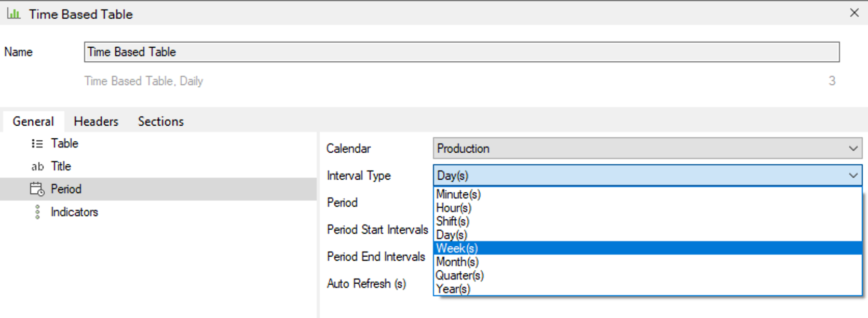Click the Period calendar clock icon
The image size is (868, 318).
[x=37, y=189]
